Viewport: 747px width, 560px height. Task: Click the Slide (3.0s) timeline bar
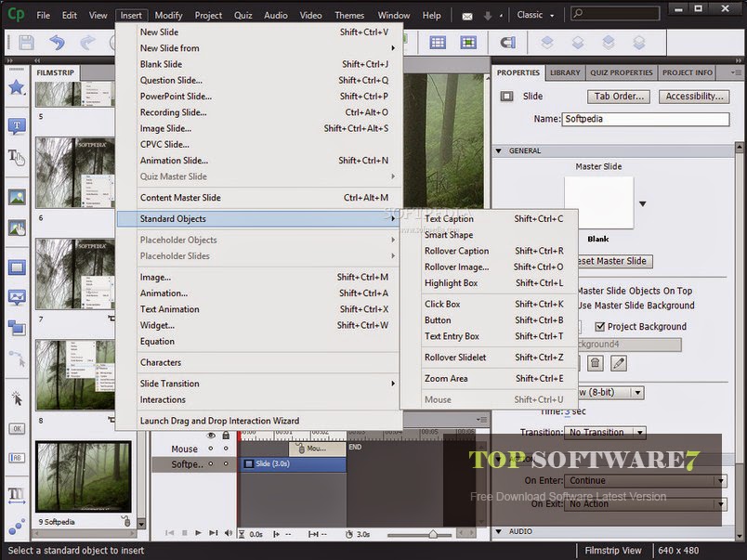292,463
